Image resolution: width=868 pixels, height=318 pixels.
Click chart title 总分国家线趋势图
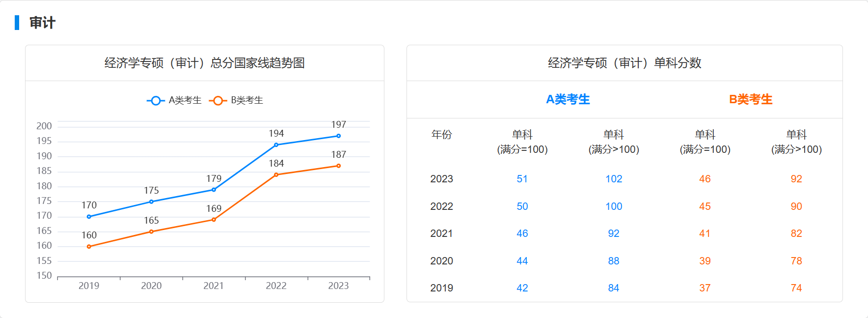[205, 63]
